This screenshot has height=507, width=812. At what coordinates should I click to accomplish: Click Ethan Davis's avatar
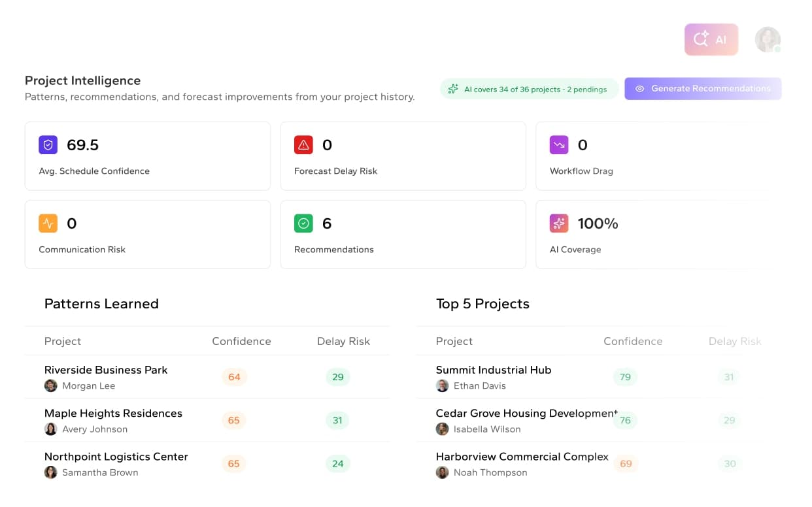tap(442, 385)
